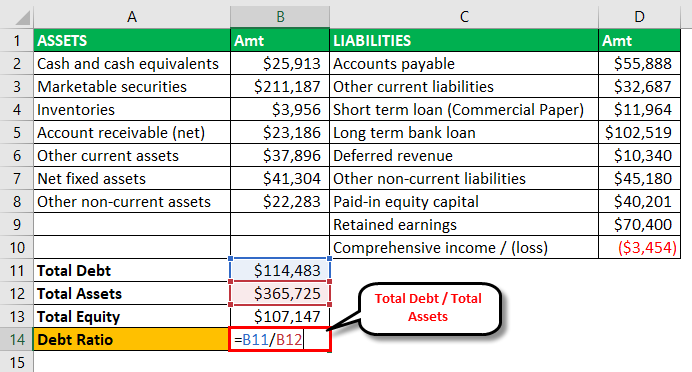Image resolution: width=692 pixels, height=372 pixels.
Task: Select the Debt Ratio label cell
Action: [x=132, y=339]
